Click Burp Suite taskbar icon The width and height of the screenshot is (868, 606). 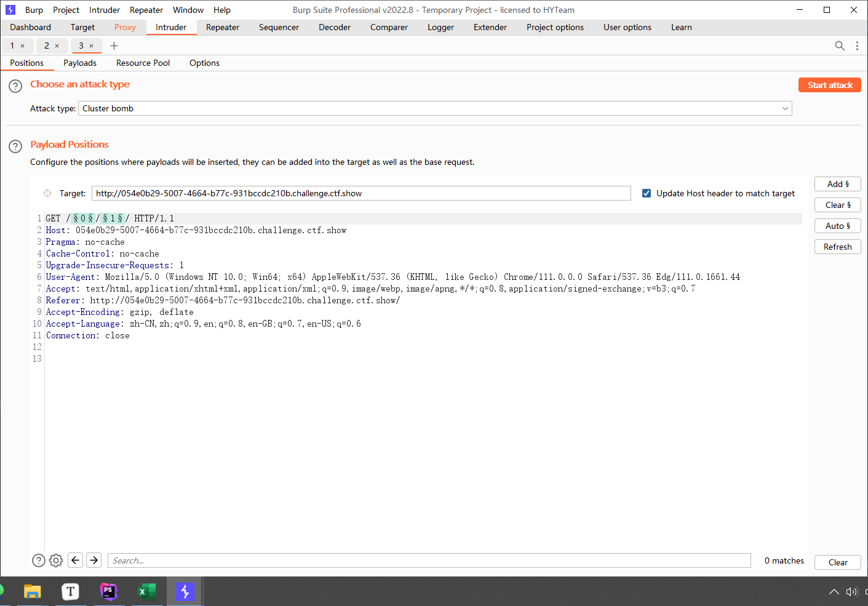pyautogui.click(x=185, y=592)
